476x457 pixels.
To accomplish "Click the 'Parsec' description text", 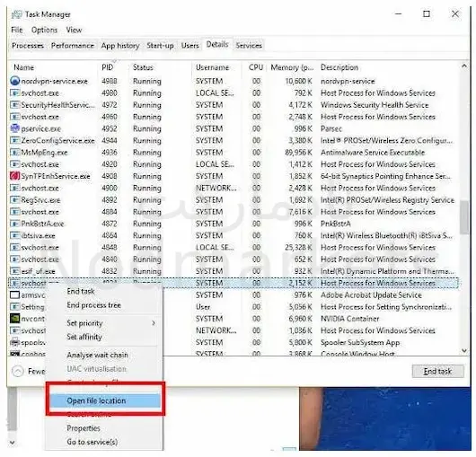I will [331, 128].
